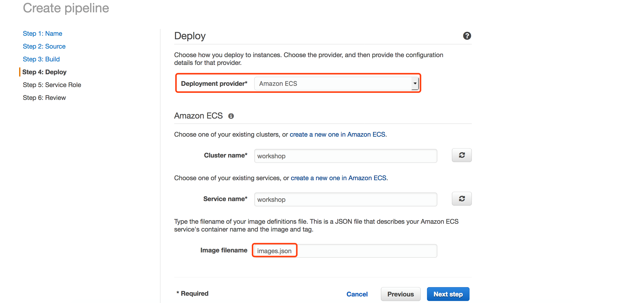
Task: Click the Service name input field
Action: click(x=345, y=200)
